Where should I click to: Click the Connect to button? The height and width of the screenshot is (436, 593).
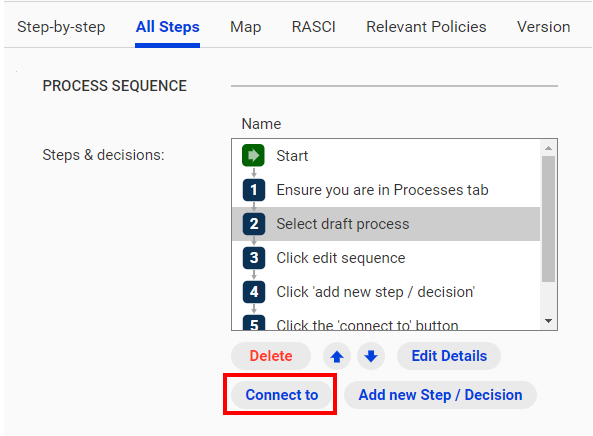(x=282, y=395)
